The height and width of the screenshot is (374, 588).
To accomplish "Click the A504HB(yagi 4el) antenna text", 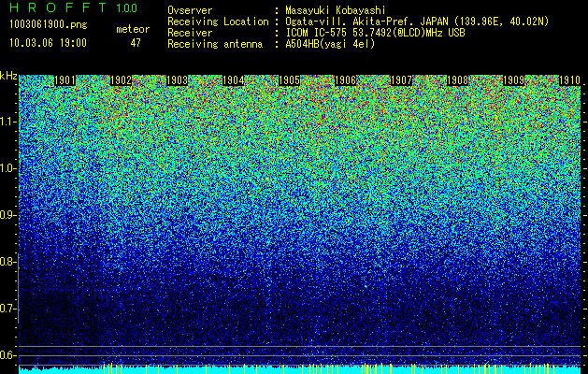I will [330, 44].
